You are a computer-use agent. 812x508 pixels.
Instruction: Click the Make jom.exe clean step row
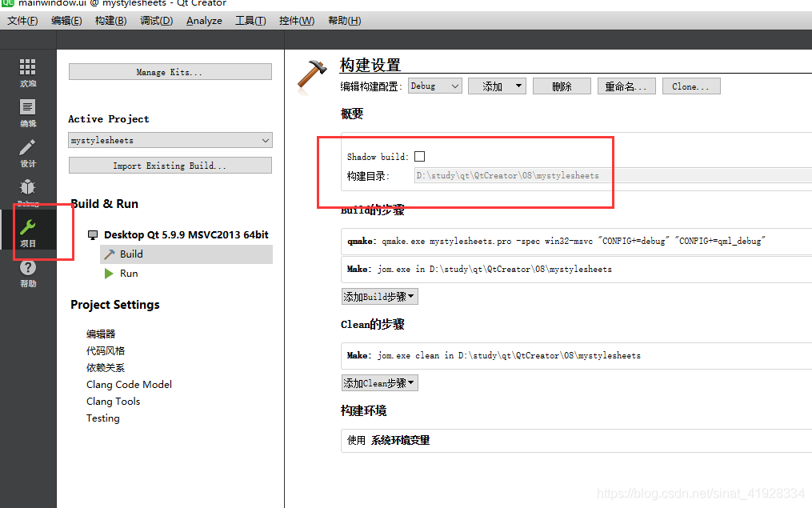click(x=576, y=356)
